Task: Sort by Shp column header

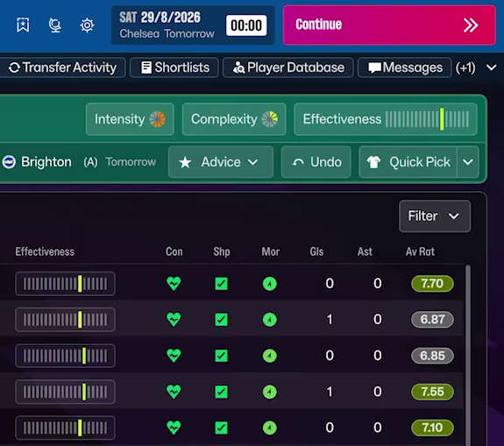Action: point(222,252)
